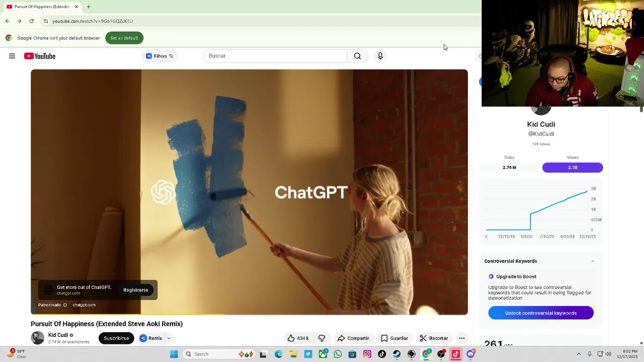The image size is (644, 362).
Task: Select the Pursuit Of Happiness browser tab
Action: [42, 7]
